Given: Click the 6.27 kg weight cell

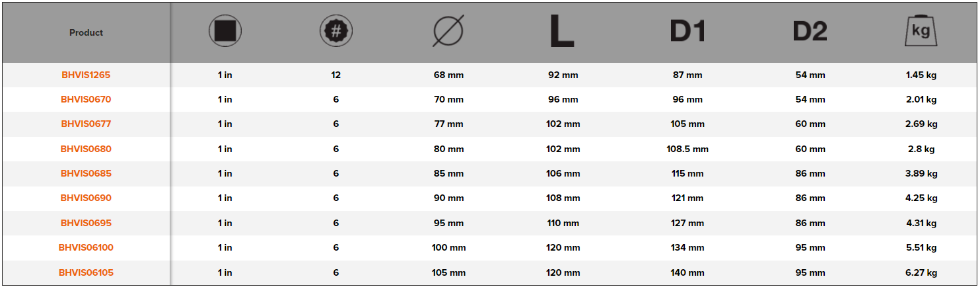Looking at the screenshot, I should (921, 272).
